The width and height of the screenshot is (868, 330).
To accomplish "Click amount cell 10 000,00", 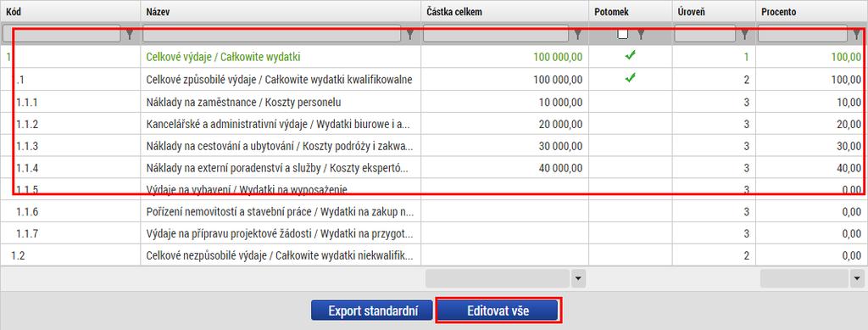I will pyautogui.click(x=505, y=102).
